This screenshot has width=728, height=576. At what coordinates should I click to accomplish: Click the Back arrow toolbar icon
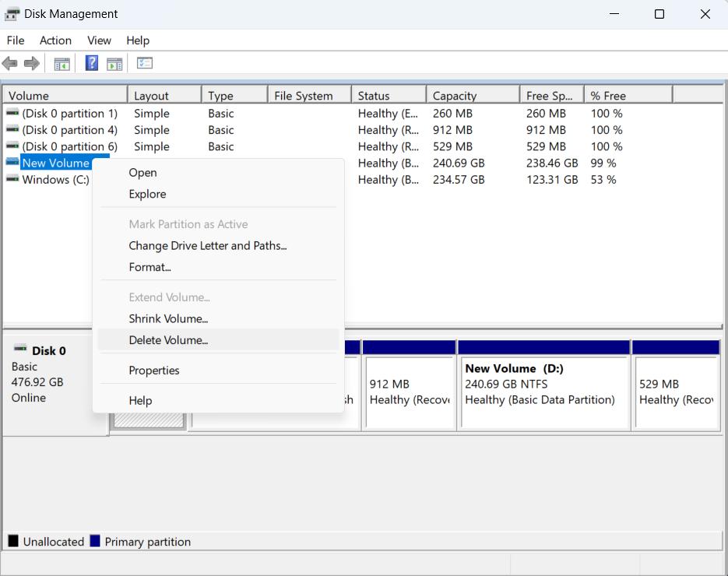[x=10, y=63]
